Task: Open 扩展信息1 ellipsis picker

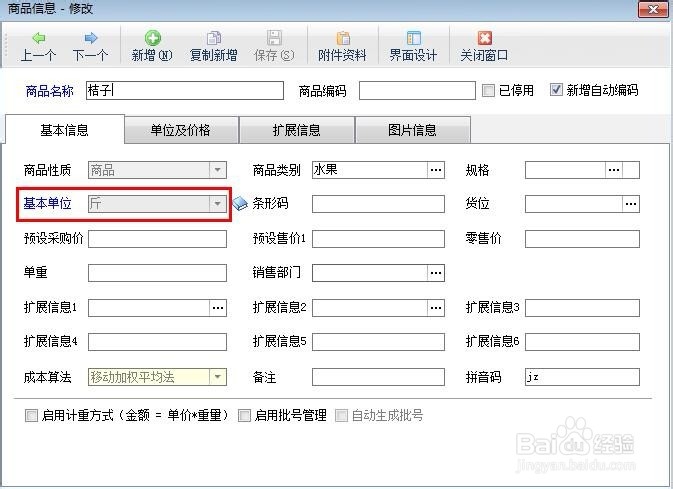Action: (x=218, y=307)
